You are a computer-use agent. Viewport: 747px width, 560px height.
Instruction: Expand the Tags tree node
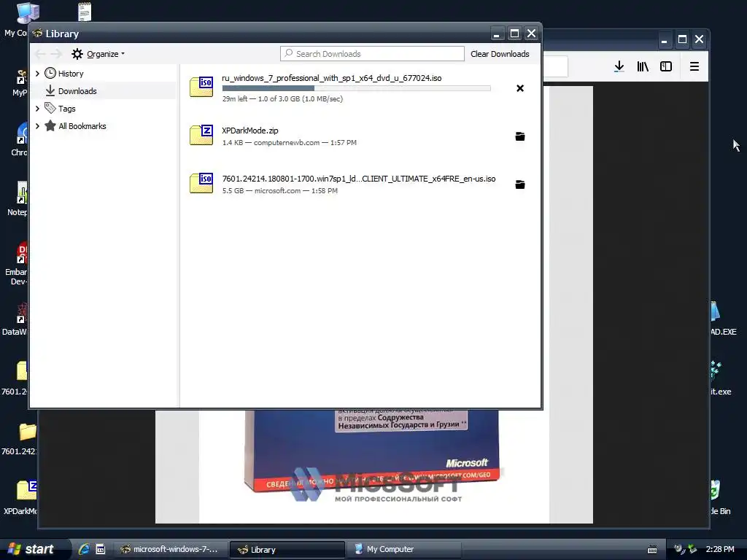click(x=37, y=109)
